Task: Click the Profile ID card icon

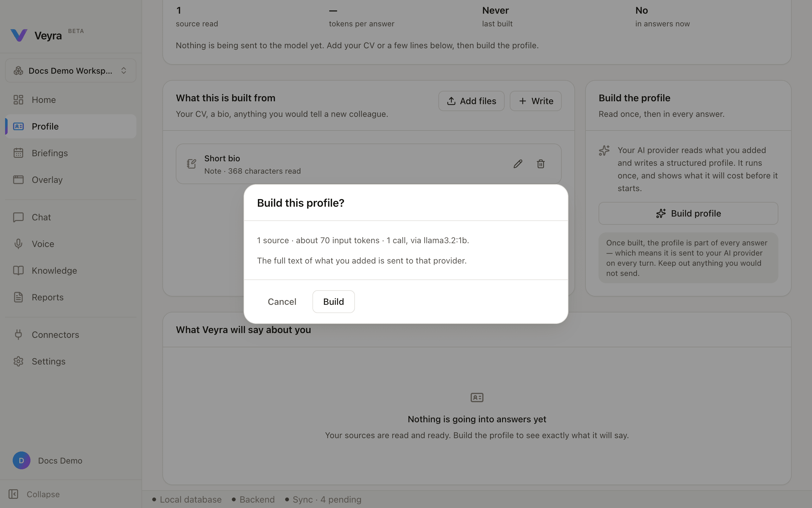Action: [18, 126]
